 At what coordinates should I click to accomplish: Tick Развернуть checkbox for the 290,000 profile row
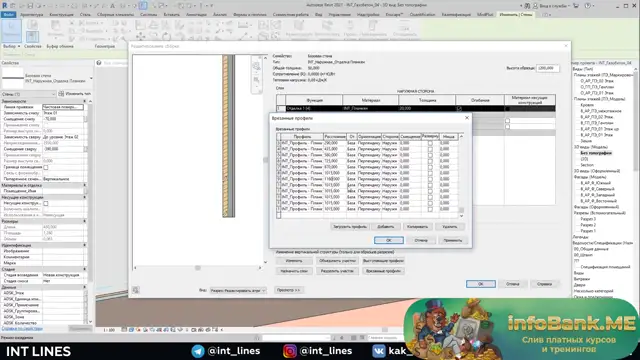click(430, 143)
